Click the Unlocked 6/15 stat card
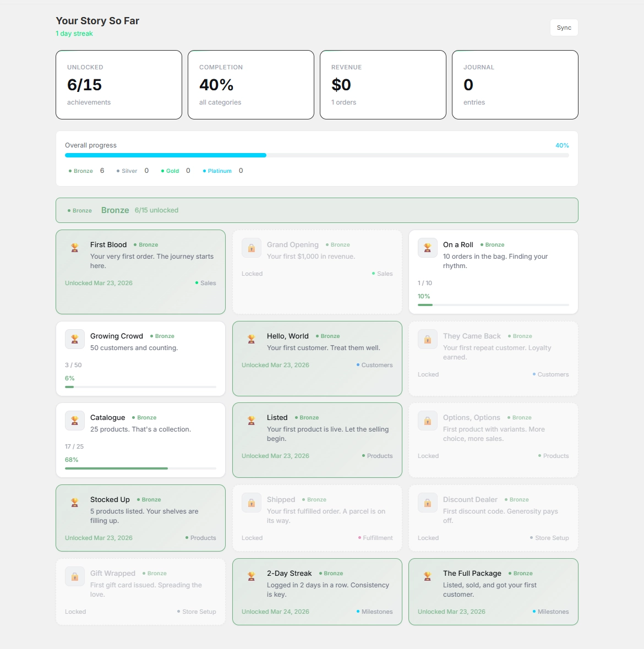 (118, 85)
